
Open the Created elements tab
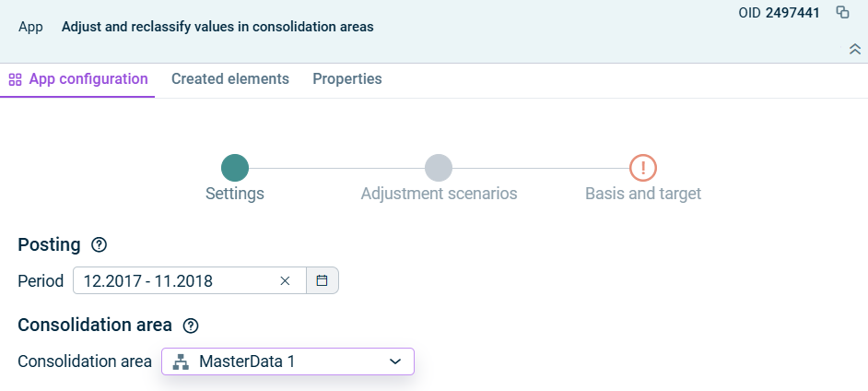pos(230,79)
